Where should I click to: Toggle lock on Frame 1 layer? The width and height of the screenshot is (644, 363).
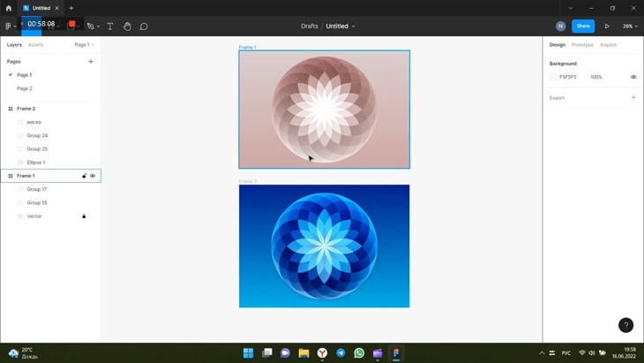pos(84,176)
